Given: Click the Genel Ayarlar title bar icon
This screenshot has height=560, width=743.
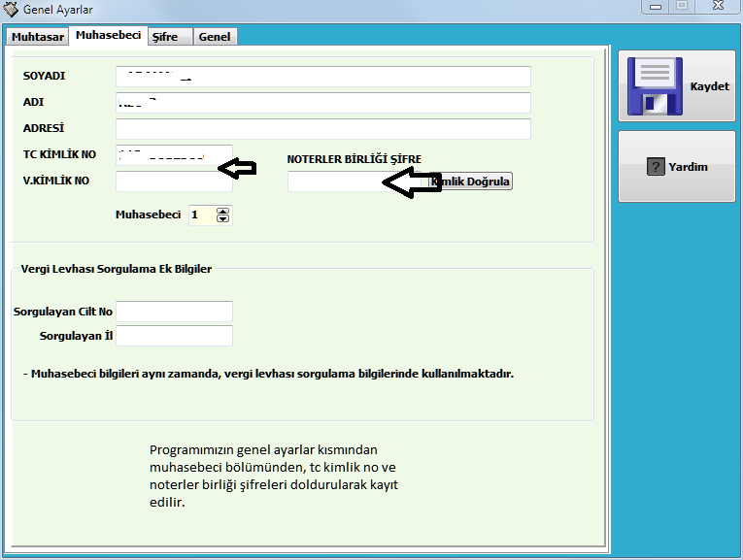Looking at the screenshot, I should tap(11, 10).
